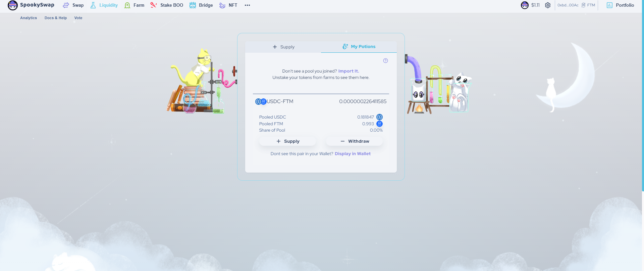The width and height of the screenshot is (644, 271).
Task: Open the Vote link
Action: (x=78, y=18)
